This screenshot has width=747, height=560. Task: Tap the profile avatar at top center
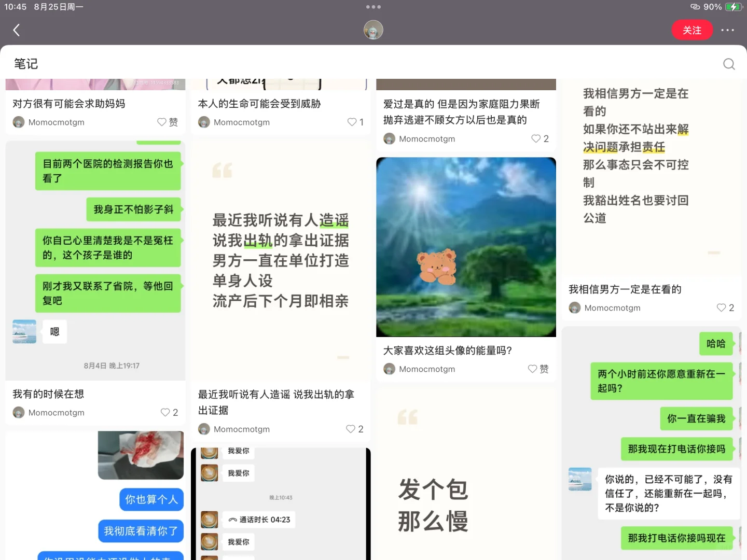(x=373, y=30)
